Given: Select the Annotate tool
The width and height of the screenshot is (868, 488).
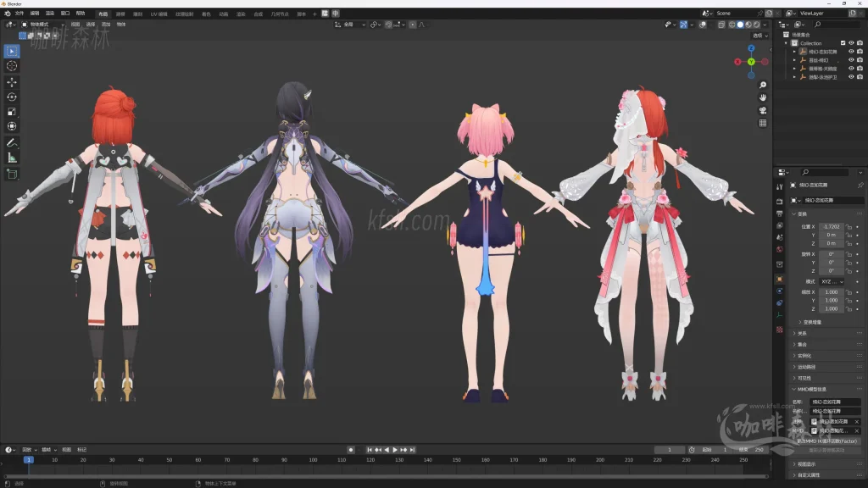Looking at the screenshot, I should [12, 142].
